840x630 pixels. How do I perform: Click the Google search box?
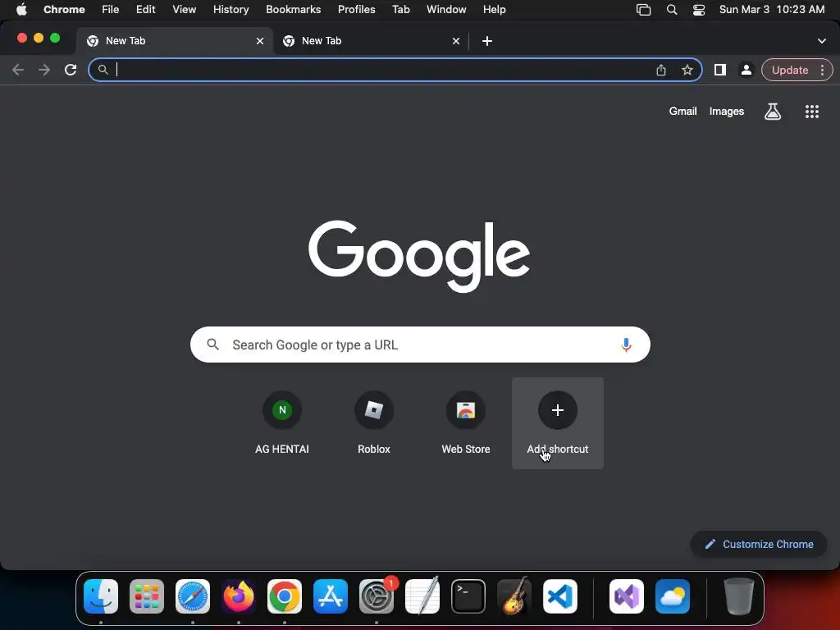point(420,345)
